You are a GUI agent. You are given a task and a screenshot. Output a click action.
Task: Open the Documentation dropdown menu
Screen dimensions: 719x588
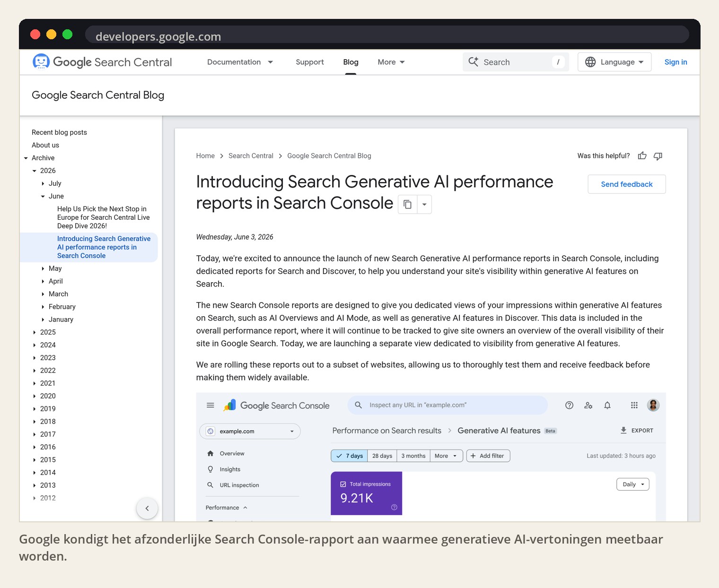pos(240,62)
